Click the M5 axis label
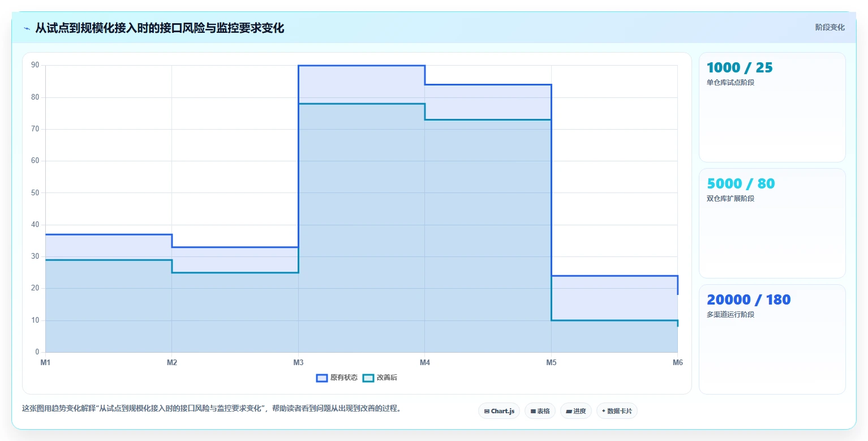Image resolution: width=868 pixels, height=441 pixels. click(551, 362)
